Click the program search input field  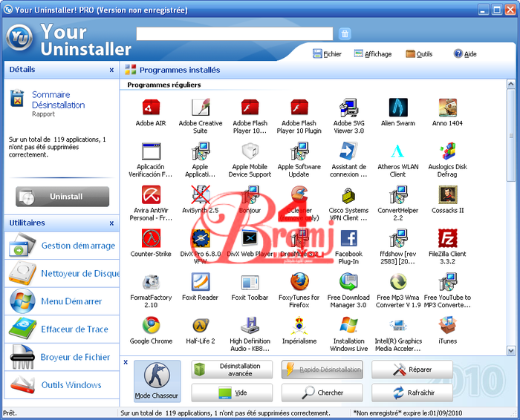click(235, 34)
